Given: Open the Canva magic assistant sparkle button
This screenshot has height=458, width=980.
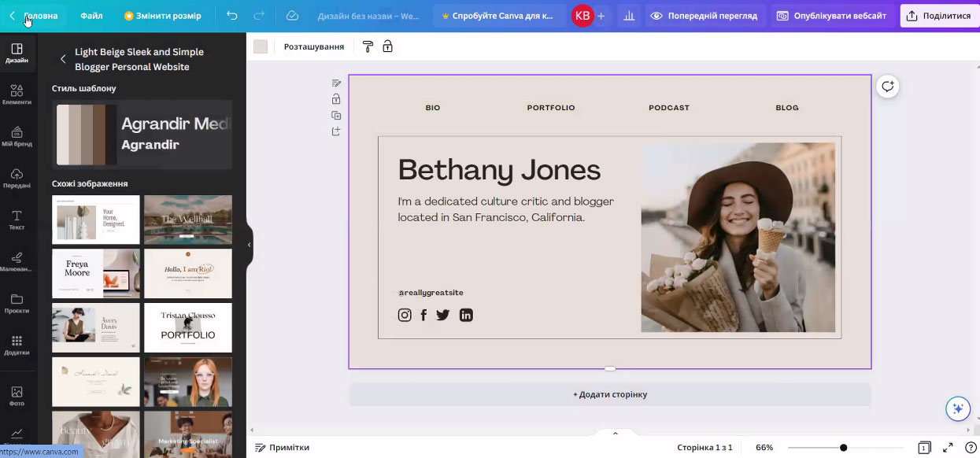Looking at the screenshot, I should (957, 408).
